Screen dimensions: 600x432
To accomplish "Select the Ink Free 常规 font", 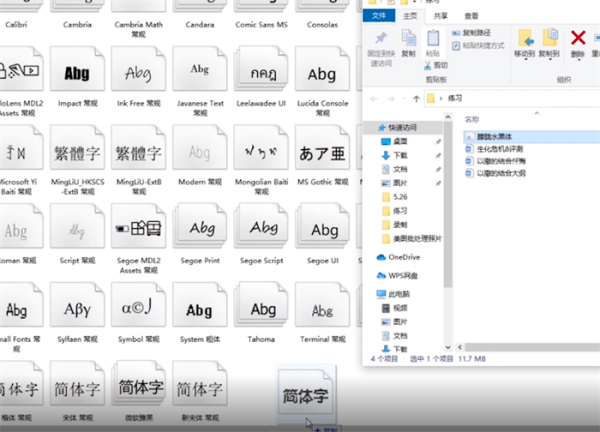I will [x=139, y=69].
